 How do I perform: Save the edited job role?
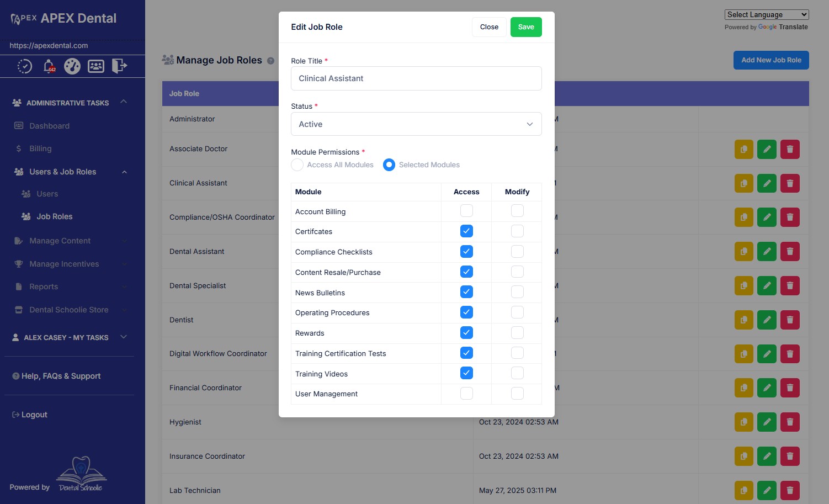point(526,27)
